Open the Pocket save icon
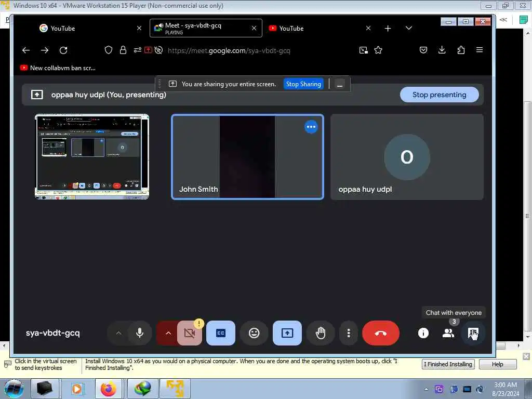532x399 pixels. tap(423, 50)
